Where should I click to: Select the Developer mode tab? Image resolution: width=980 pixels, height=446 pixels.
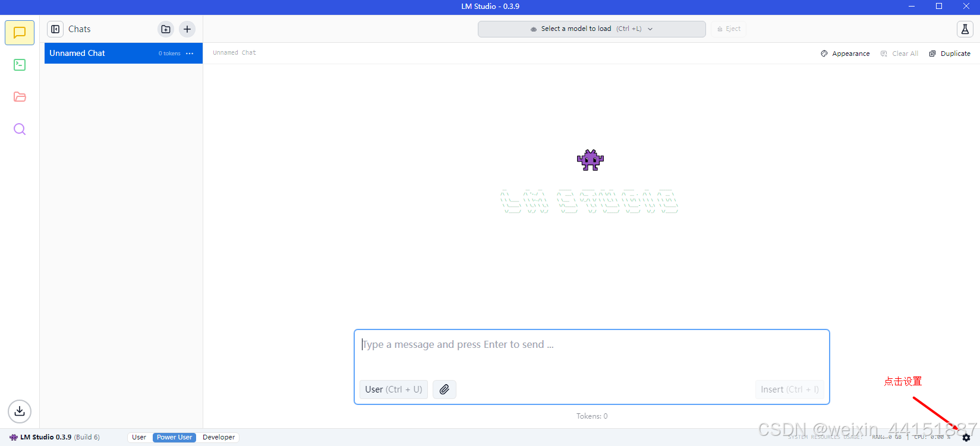(x=219, y=437)
